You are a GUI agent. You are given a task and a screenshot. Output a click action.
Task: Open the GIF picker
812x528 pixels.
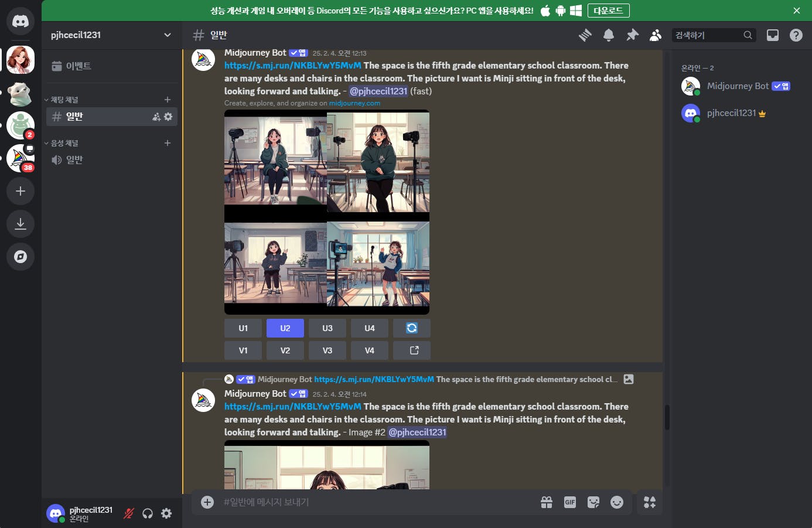(570, 502)
